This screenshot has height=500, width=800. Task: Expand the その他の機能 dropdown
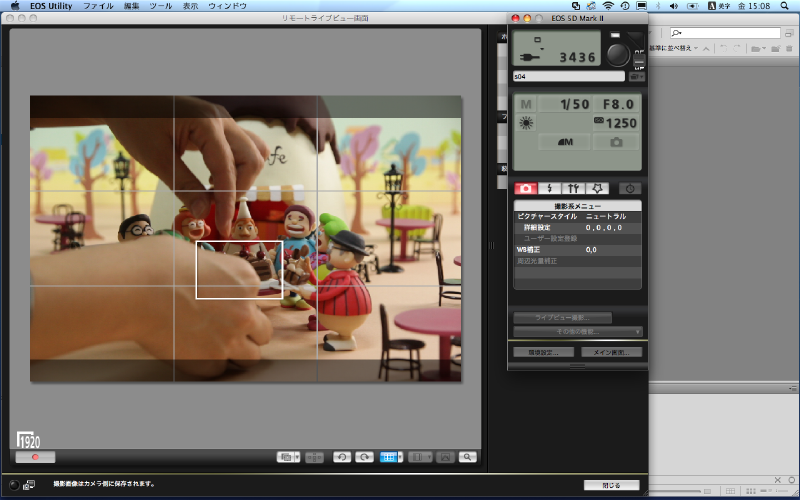pos(577,331)
